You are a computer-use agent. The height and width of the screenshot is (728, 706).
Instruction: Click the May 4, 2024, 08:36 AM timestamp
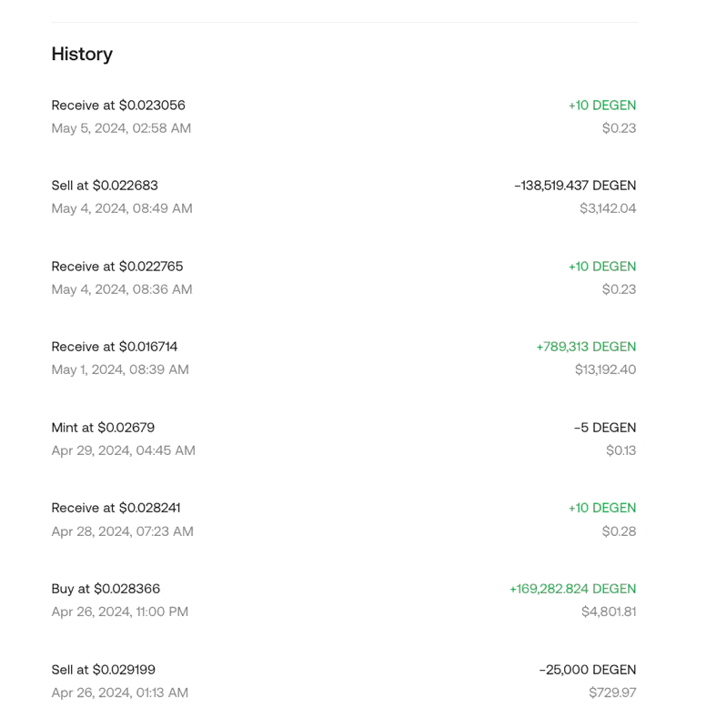pos(122,289)
